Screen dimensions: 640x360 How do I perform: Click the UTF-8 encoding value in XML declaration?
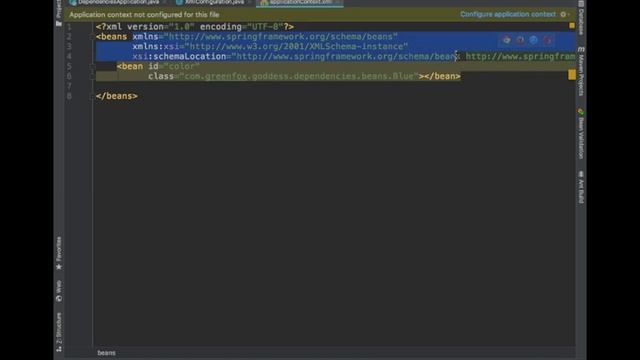(265, 27)
